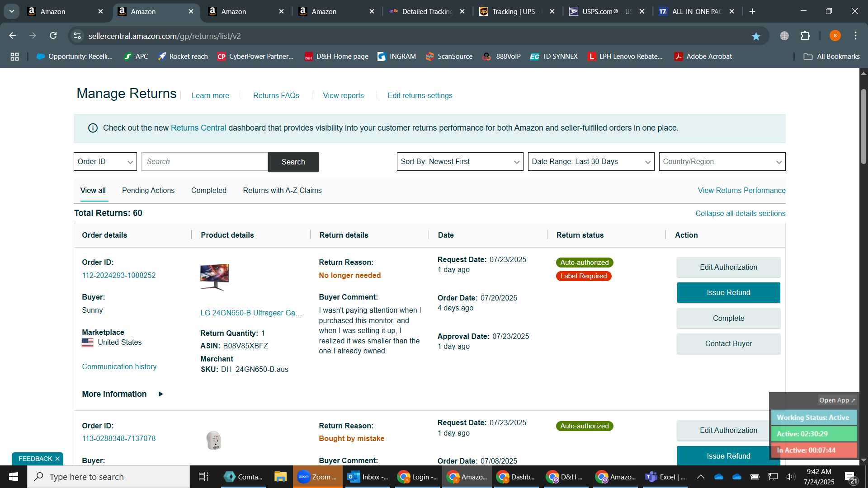Close the FEEDBACK widget
The height and width of the screenshot is (488, 868).
pos(57,459)
